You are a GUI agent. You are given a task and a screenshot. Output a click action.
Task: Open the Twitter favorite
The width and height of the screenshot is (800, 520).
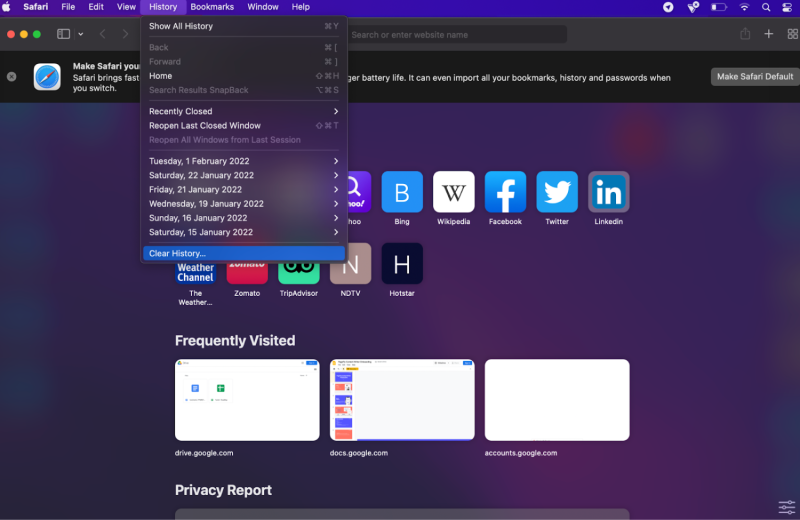[557, 192]
